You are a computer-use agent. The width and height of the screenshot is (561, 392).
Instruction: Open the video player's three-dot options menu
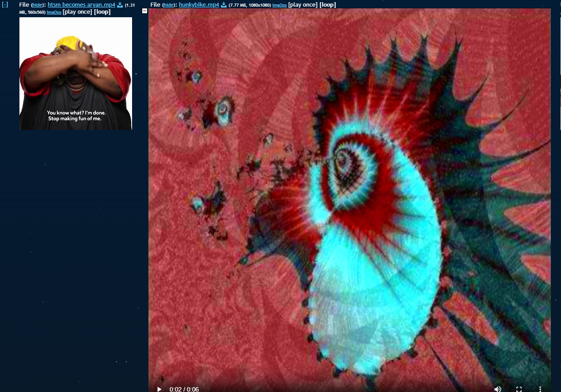(540, 389)
